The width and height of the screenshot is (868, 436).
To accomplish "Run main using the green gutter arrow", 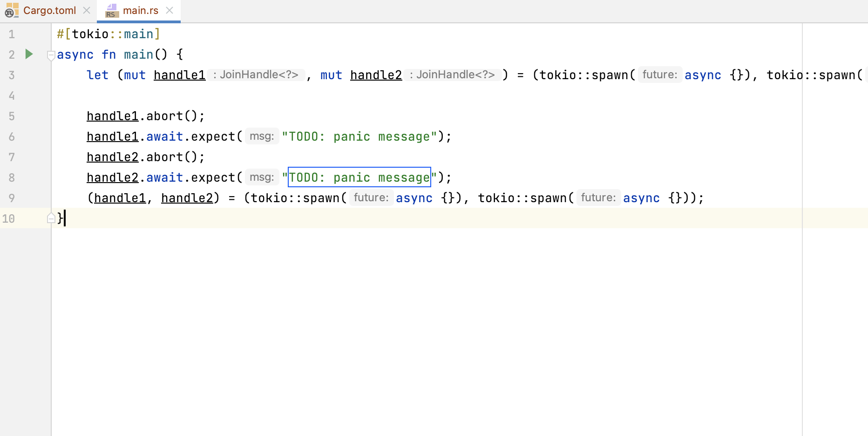I will 29,54.
